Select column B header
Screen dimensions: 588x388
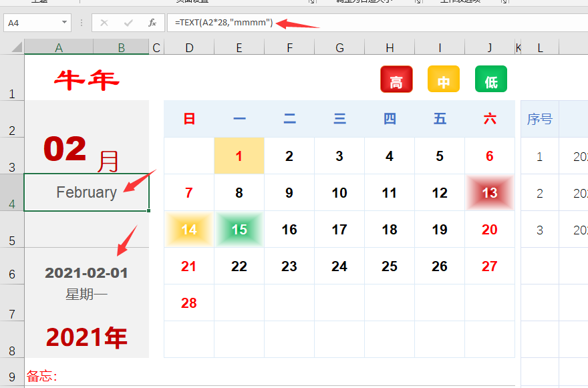[x=121, y=47]
